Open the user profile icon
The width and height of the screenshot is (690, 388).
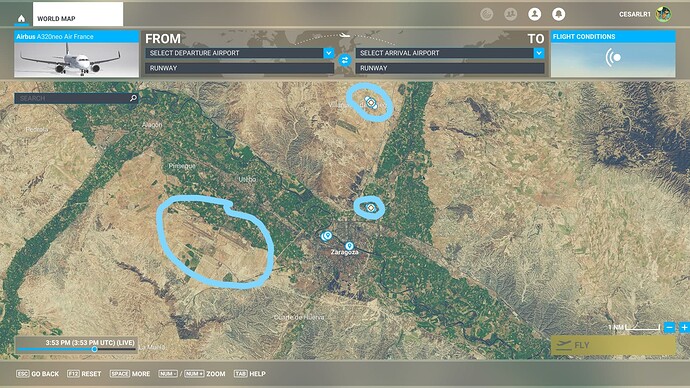pyautogui.click(x=534, y=14)
